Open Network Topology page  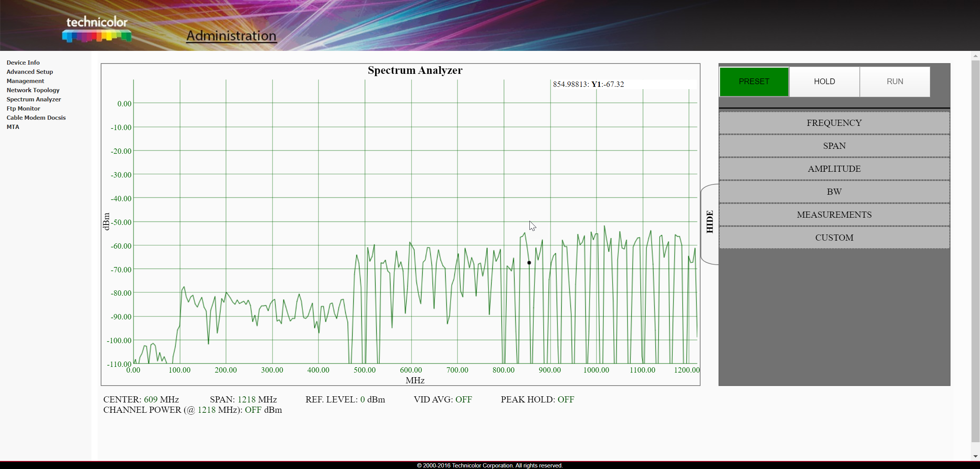click(33, 90)
